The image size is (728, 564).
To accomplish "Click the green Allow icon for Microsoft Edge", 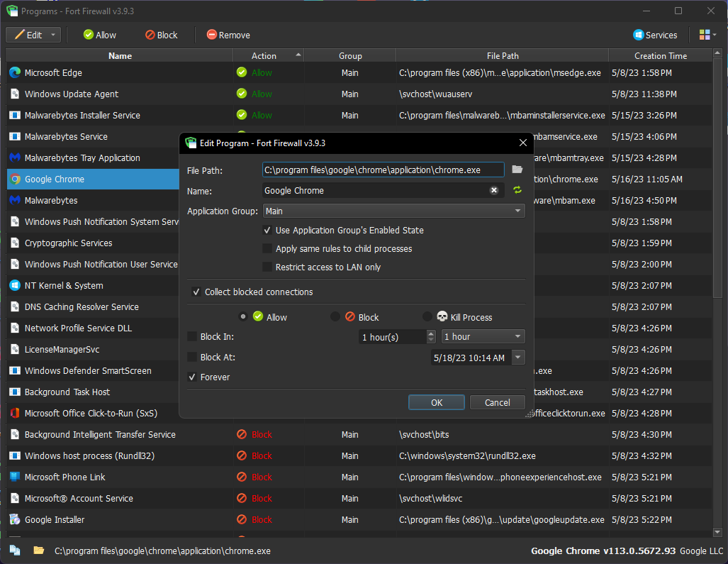I will pos(242,72).
